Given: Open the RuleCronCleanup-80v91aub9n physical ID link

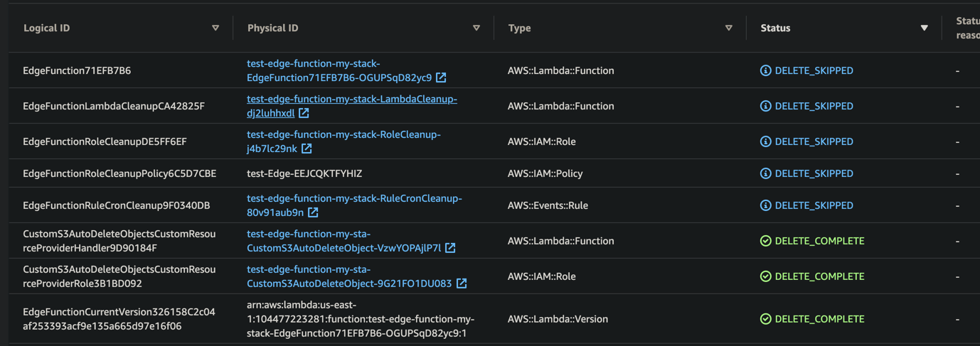Looking at the screenshot, I should (354, 205).
